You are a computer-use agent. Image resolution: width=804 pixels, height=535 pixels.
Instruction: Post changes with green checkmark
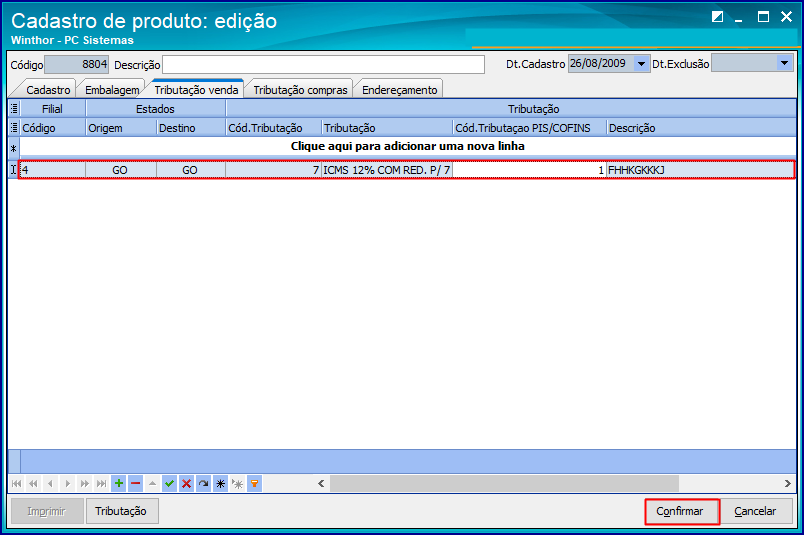click(169, 483)
